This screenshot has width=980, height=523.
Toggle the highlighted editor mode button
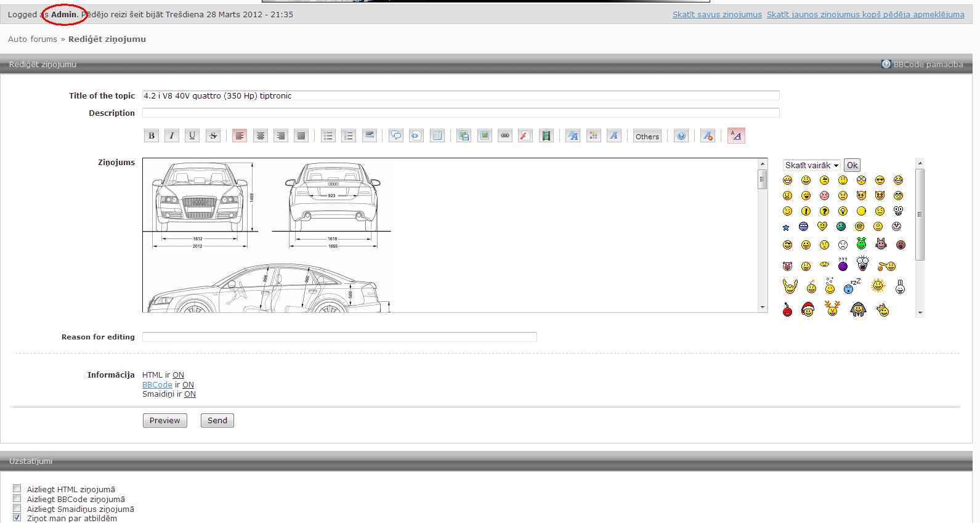(x=736, y=136)
